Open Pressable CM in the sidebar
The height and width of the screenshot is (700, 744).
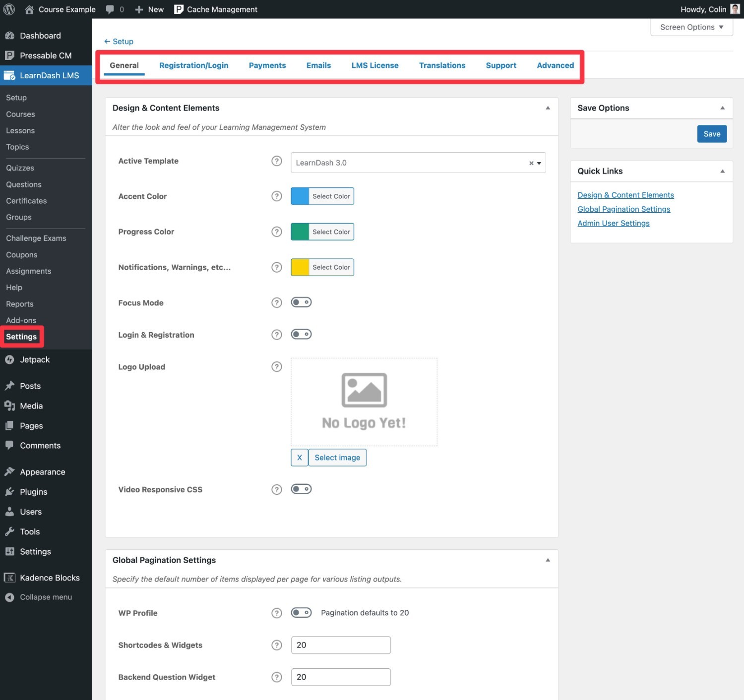[46, 56]
